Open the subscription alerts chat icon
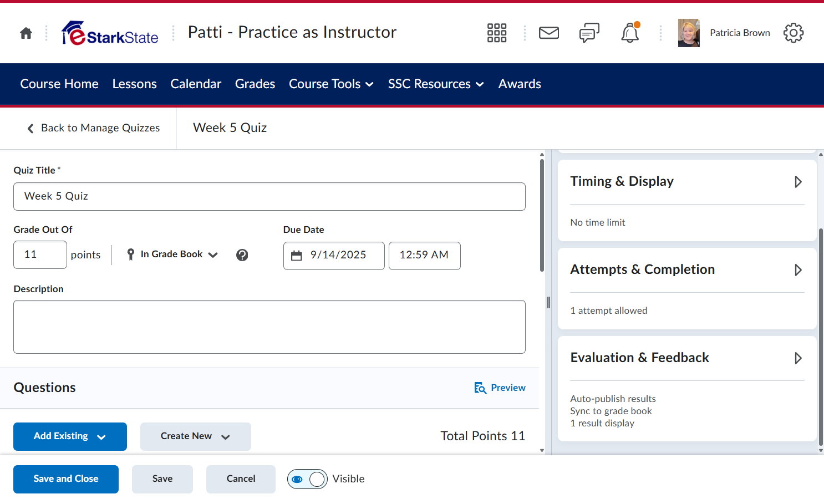 [x=589, y=33]
